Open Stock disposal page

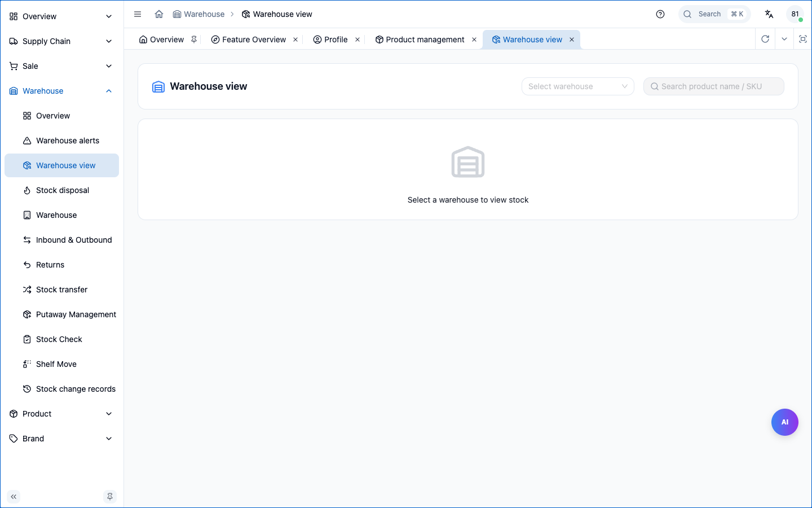coord(62,190)
